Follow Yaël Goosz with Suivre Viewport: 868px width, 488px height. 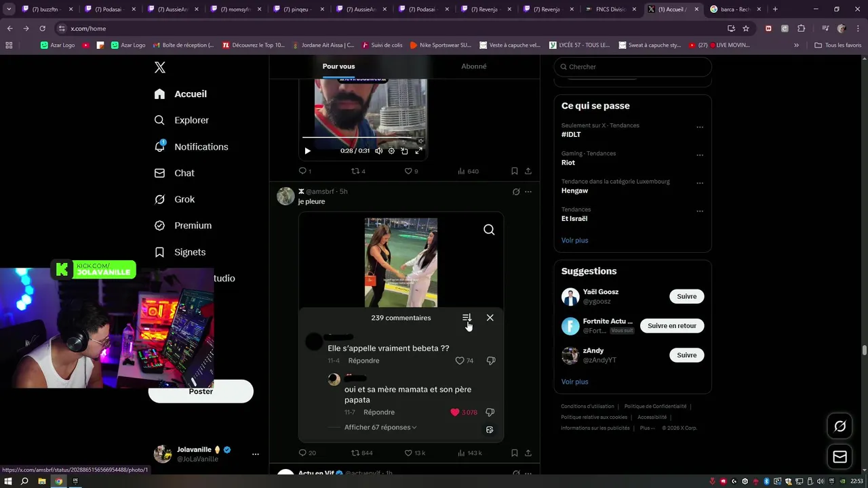[686, 296]
